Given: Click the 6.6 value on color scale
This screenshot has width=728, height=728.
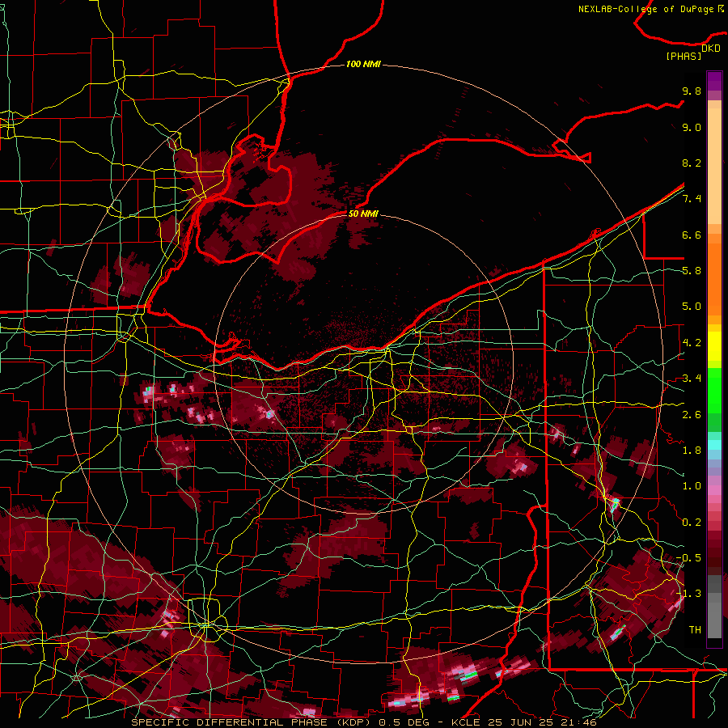Looking at the screenshot, I should 692,235.
